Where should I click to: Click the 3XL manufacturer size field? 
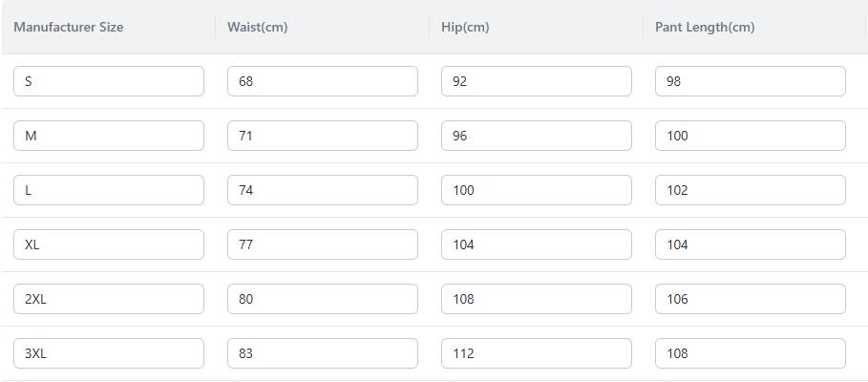point(109,353)
